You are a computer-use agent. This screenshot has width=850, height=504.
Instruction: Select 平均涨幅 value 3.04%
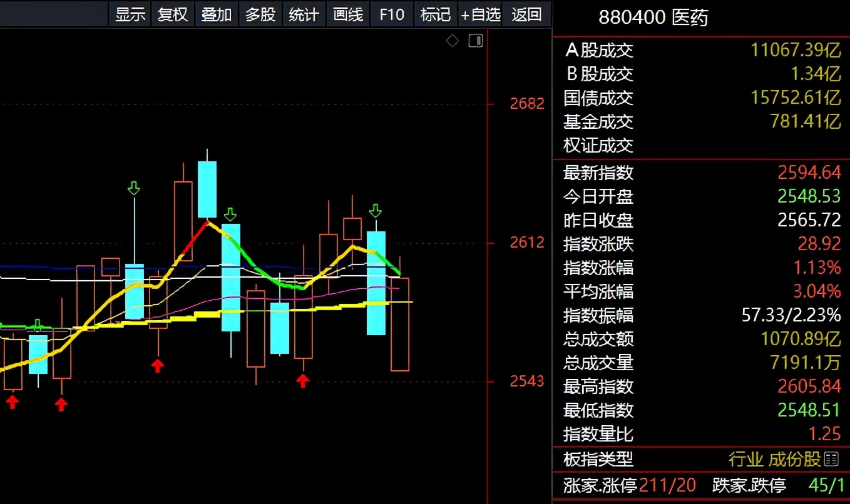[x=817, y=291]
